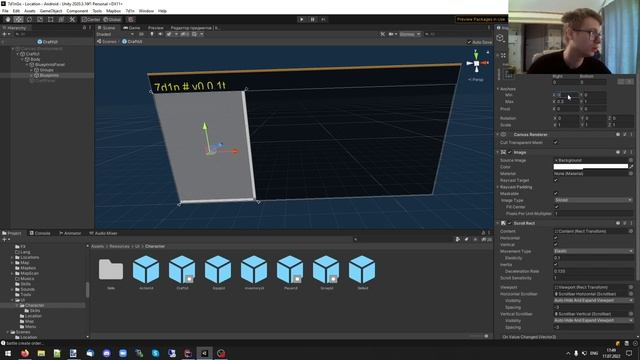
Task: Open Horizontal Scrollbar Visibility dropdown
Action: point(593,300)
